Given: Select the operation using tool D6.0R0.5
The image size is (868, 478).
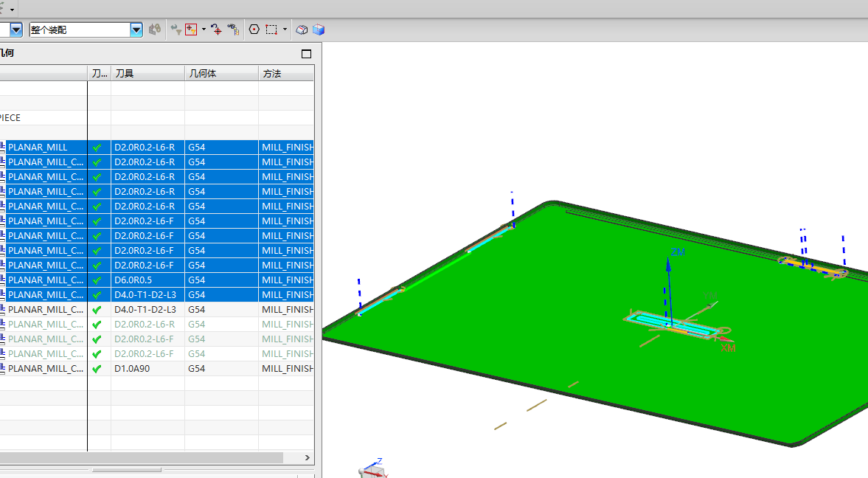Looking at the screenshot, I should coord(156,280).
